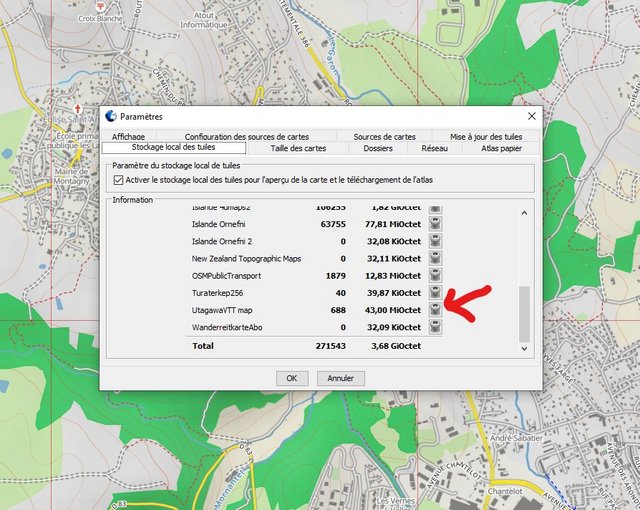Cancel with the Annuler button
The image size is (640, 510).
point(341,378)
